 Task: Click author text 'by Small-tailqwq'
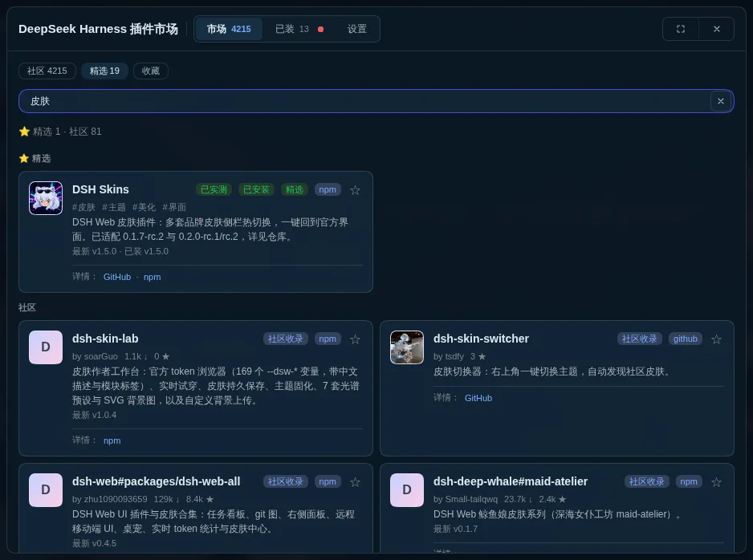[466, 499]
